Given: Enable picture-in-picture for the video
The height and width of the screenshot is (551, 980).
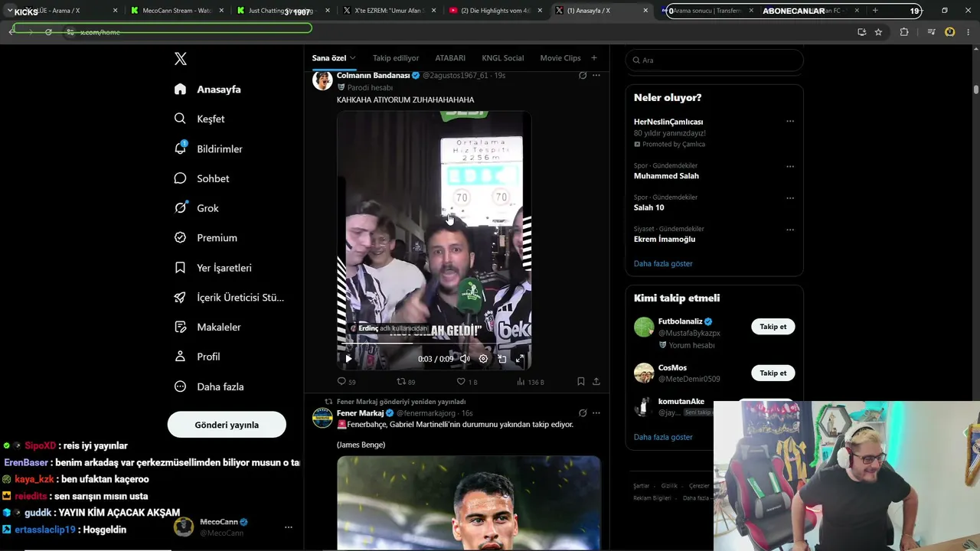Looking at the screenshot, I should point(502,358).
